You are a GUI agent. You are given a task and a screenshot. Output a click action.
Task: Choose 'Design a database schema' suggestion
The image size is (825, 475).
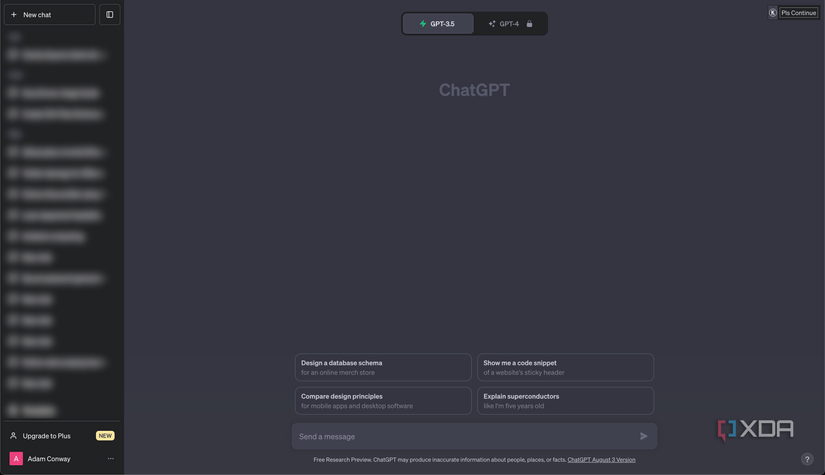tap(383, 367)
